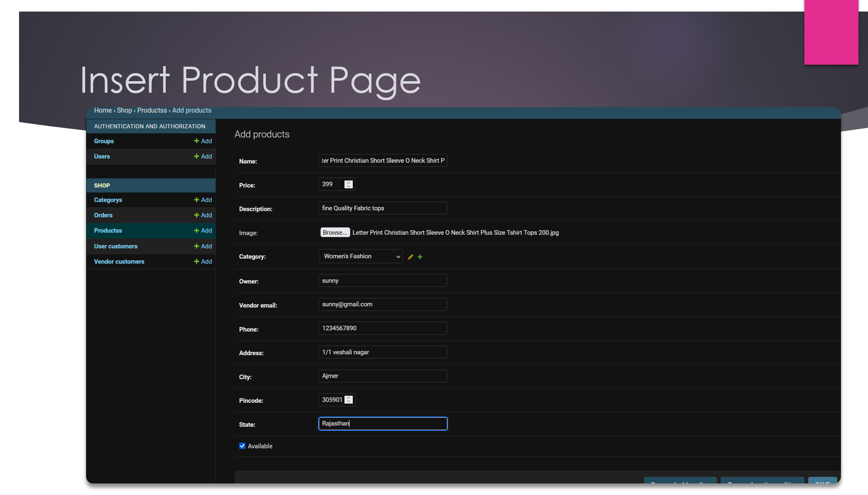Select Productss in the Shop sidebar
Image resolution: width=868 pixels, height=495 pixels.
(x=108, y=230)
